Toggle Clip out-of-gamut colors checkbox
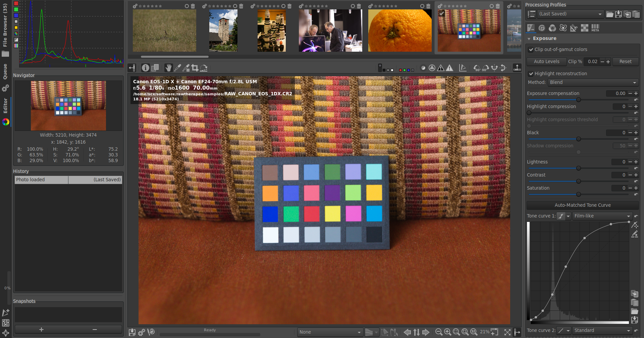 (x=531, y=50)
